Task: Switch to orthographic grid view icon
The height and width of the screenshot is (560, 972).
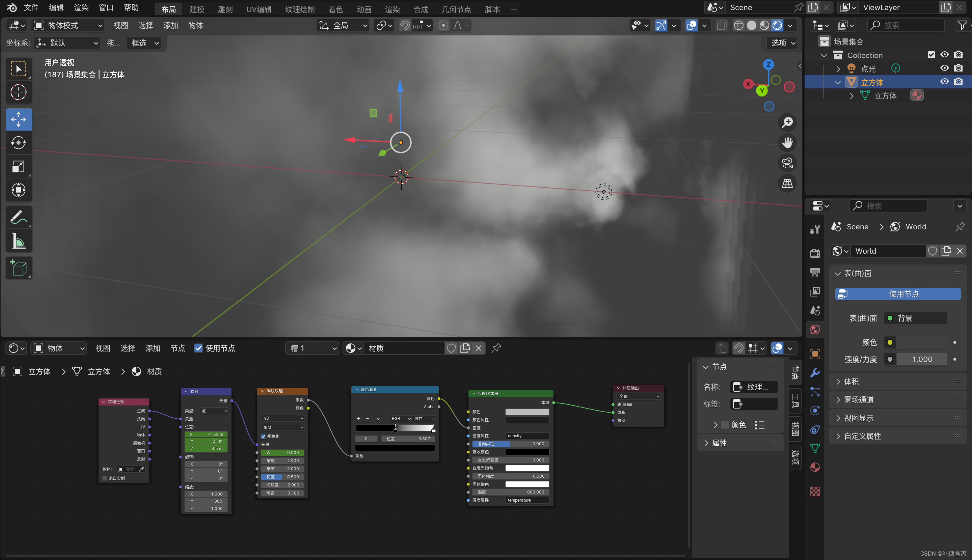Action: tap(787, 184)
